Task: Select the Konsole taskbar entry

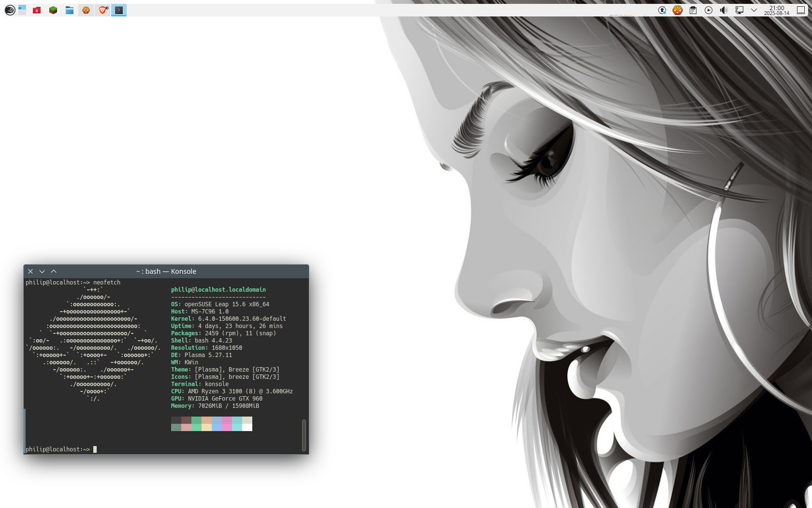Action: (119, 10)
